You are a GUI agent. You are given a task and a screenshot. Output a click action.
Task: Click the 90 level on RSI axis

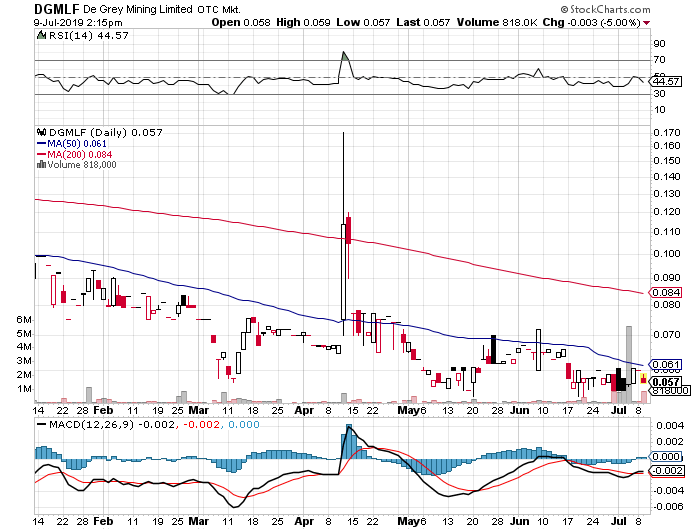[x=659, y=44]
